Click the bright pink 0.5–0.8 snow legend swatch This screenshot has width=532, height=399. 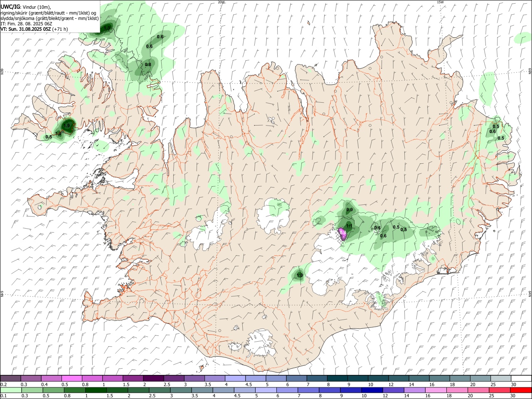point(71,379)
